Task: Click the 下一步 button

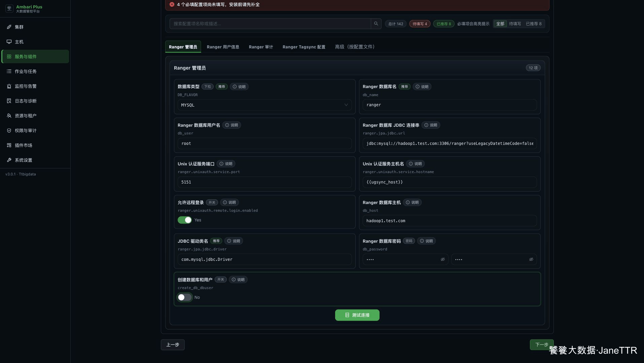Action: (541, 345)
